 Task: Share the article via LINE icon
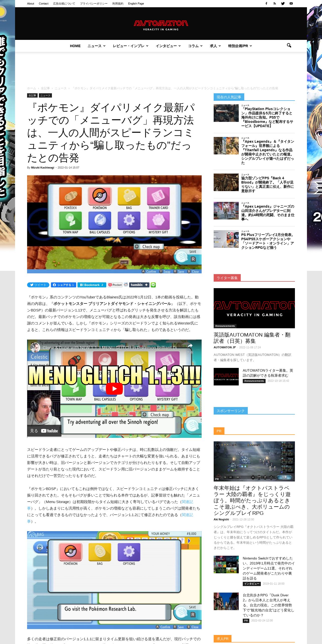153,285
